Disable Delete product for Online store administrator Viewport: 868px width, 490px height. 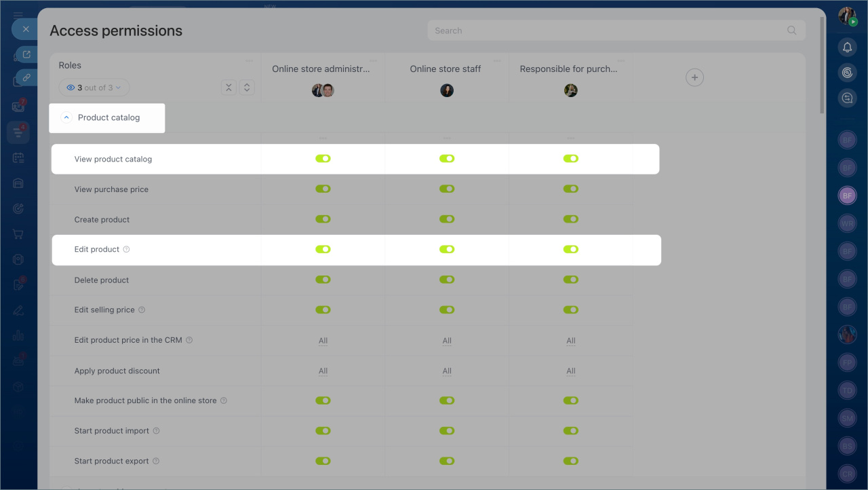(323, 280)
